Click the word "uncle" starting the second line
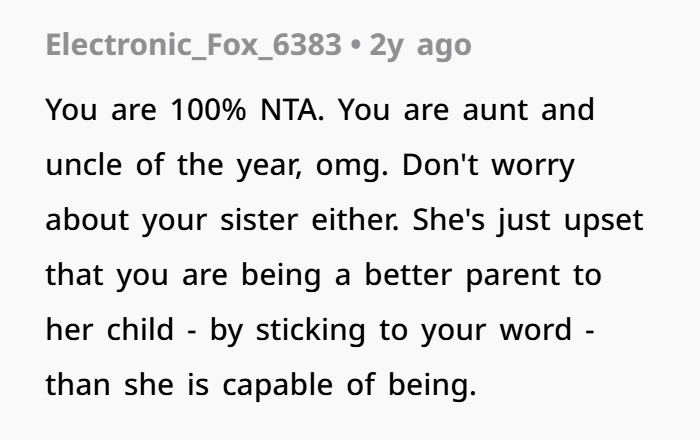This screenshot has height=440, width=700. pos(83,165)
